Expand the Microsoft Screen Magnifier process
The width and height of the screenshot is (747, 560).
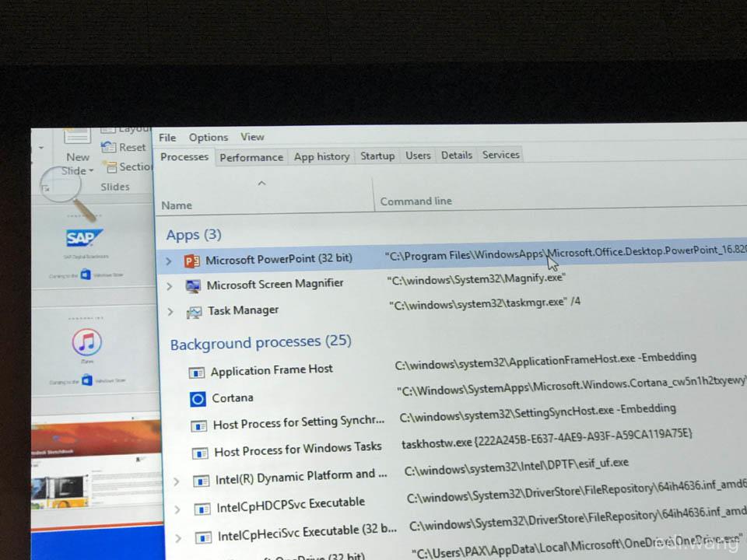click(x=170, y=286)
